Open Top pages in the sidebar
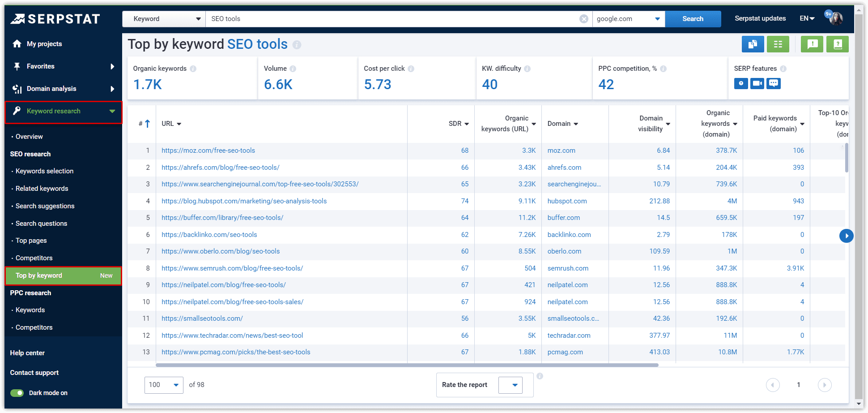 point(31,241)
